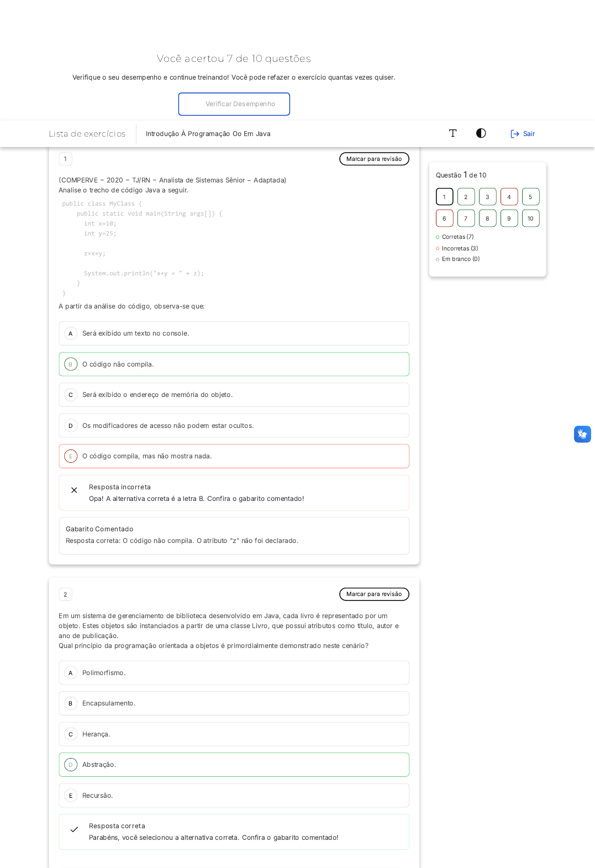Choose 'Recursão' answer option
Screen dimensions: 595x868
234,796
